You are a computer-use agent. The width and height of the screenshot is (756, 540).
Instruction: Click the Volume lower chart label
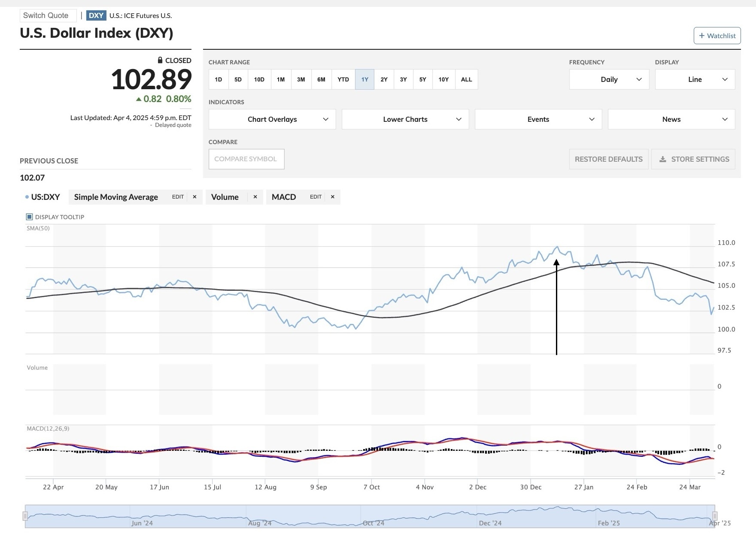pos(37,368)
